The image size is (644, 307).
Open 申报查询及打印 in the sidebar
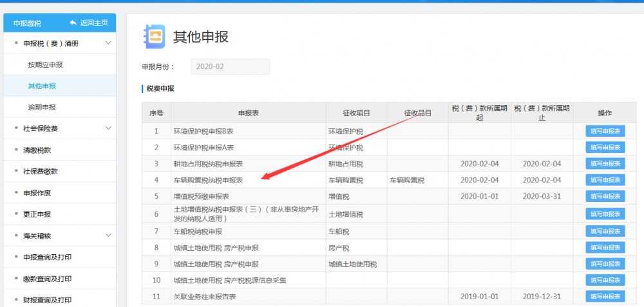click(47, 257)
